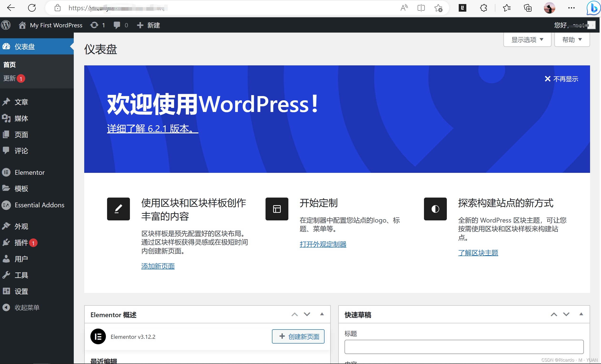Open the 插件 menu in sidebar
This screenshot has width=601, height=364.
(21, 243)
